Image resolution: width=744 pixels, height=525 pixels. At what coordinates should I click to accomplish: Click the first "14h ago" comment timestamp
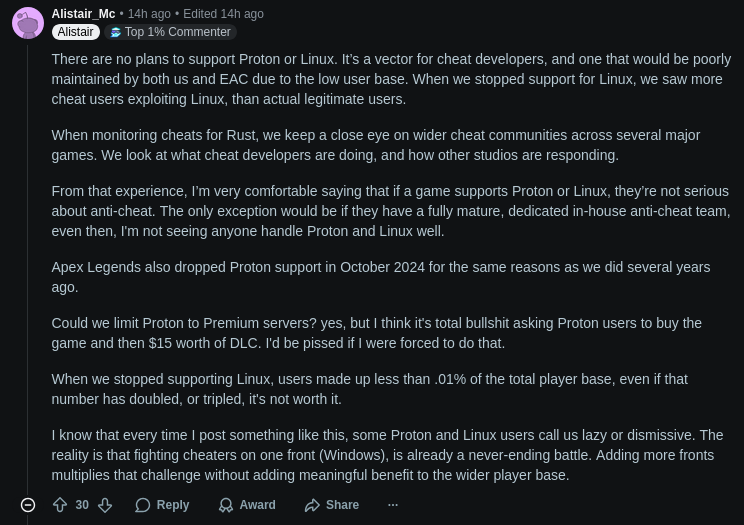click(149, 14)
